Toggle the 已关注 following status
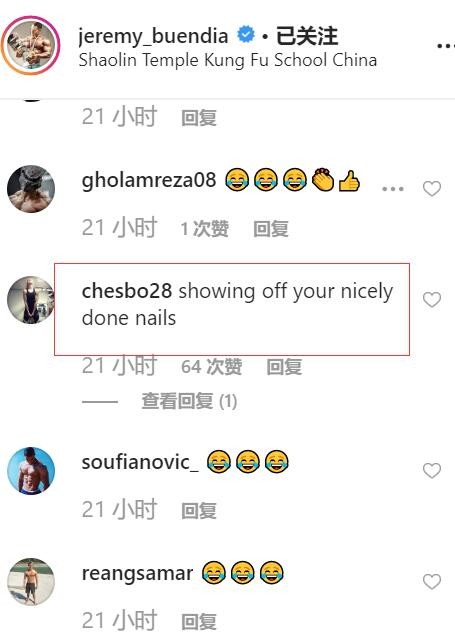This screenshot has width=455, height=639. click(x=307, y=36)
